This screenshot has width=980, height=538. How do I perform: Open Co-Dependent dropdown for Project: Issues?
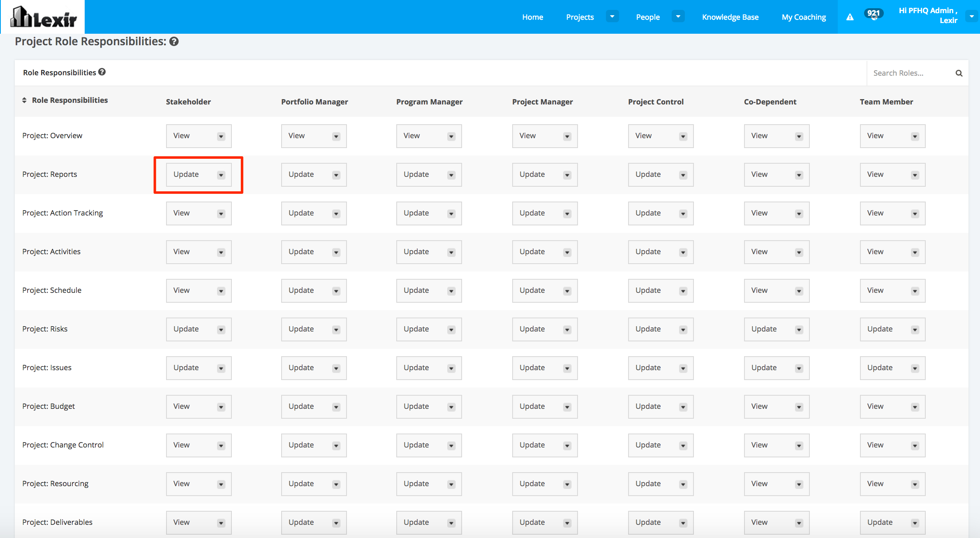[x=777, y=368]
